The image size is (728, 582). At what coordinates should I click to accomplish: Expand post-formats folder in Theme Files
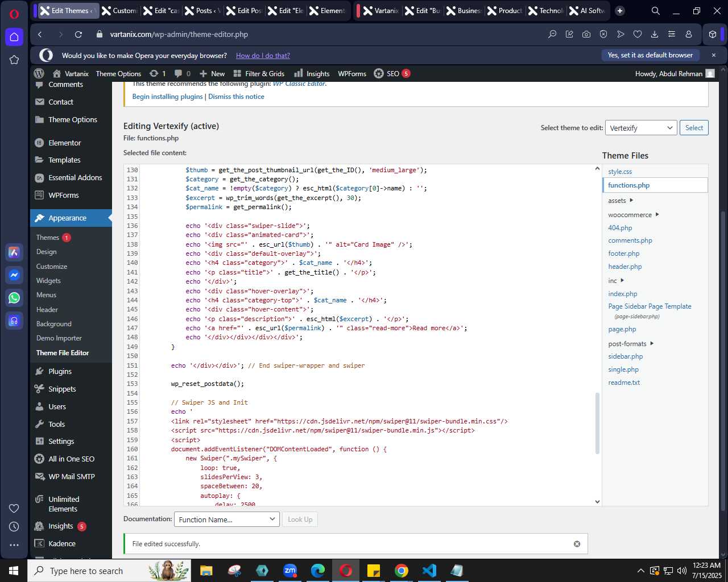(631, 344)
